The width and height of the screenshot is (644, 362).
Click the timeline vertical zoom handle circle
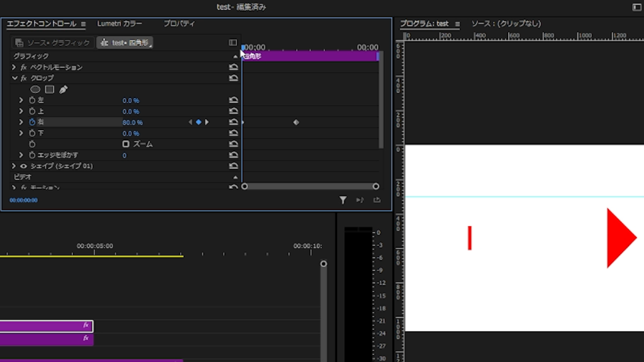(324, 263)
